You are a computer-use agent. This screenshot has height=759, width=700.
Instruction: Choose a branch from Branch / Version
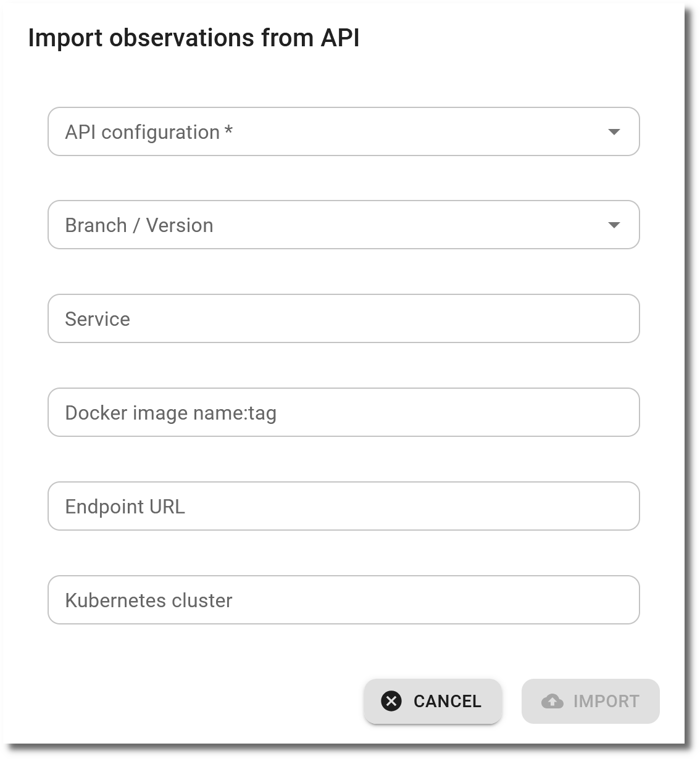click(343, 225)
